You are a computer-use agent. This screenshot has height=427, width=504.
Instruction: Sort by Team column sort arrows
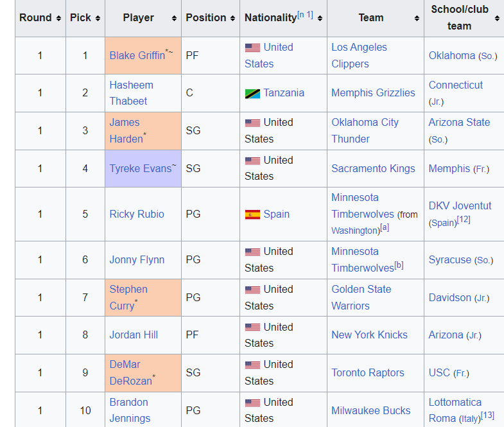(417, 19)
